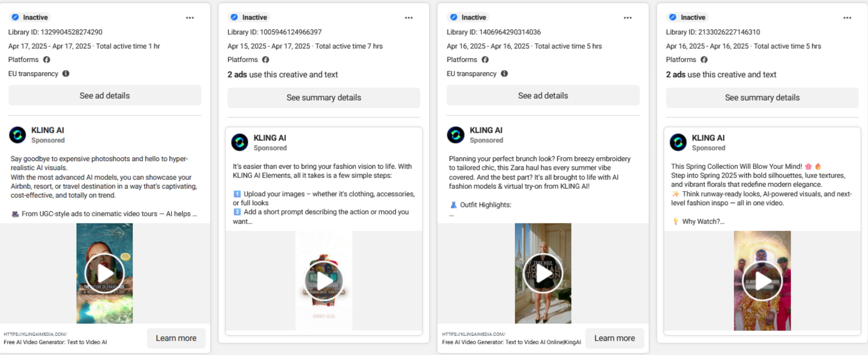The image size is (868, 355).
Task: Open three-dot menu on ad 1406964290314036
Action: pyautogui.click(x=627, y=18)
